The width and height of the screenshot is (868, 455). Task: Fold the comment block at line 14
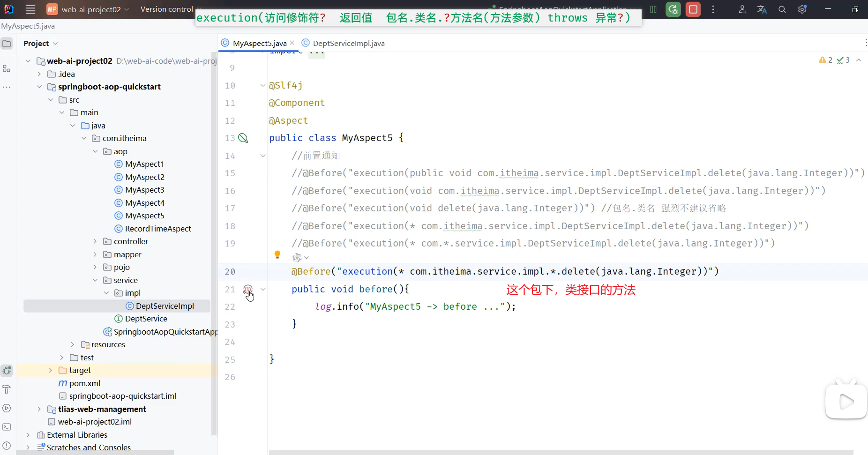pos(263,156)
